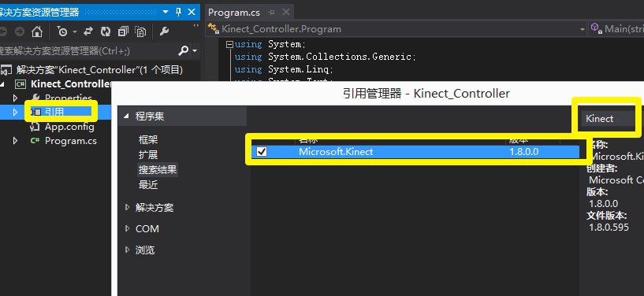Open the Kinect_Controller.Program type dropdown
644x296 pixels.
click(x=582, y=29)
